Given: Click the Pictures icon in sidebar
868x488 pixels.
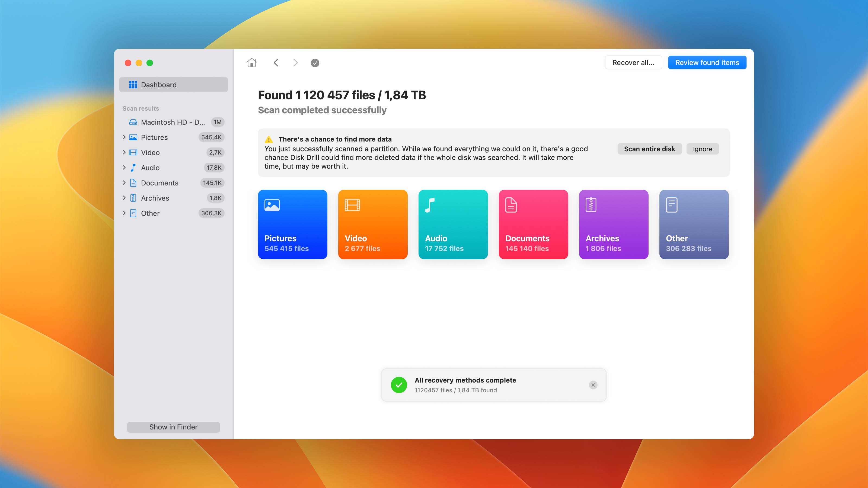Looking at the screenshot, I should tap(133, 137).
